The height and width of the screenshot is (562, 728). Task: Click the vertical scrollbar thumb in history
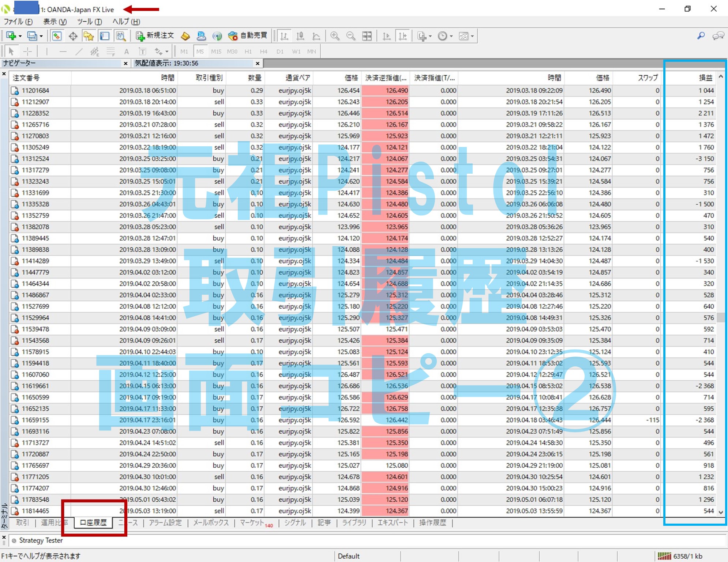[x=720, y=317]
